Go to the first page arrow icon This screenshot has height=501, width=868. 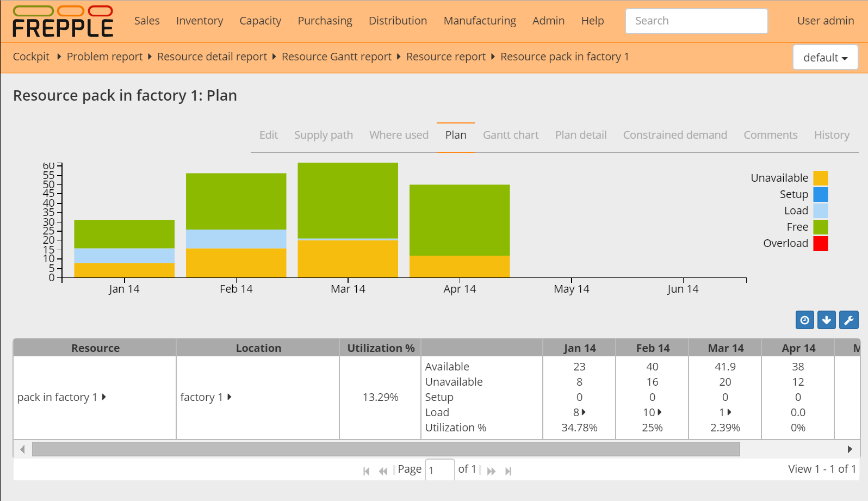(366, 471)
